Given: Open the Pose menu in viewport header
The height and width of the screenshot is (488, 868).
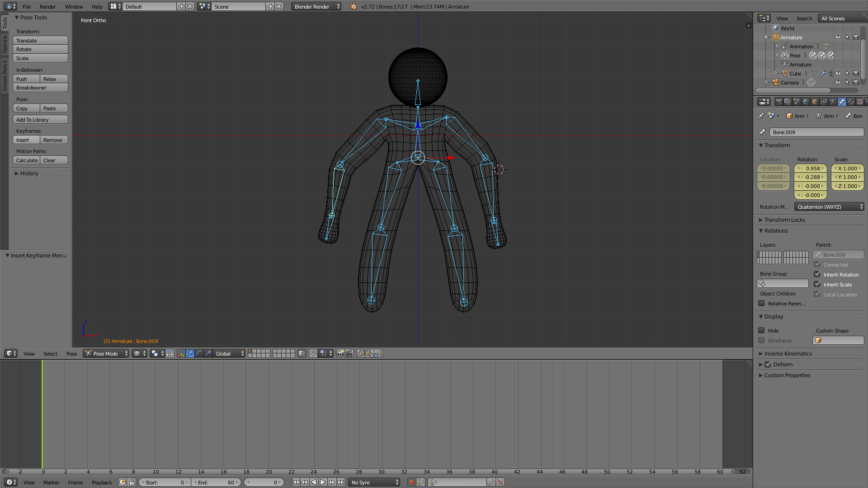Looking at the screenshot, I should pyautogui.click(x=71, y=353).
